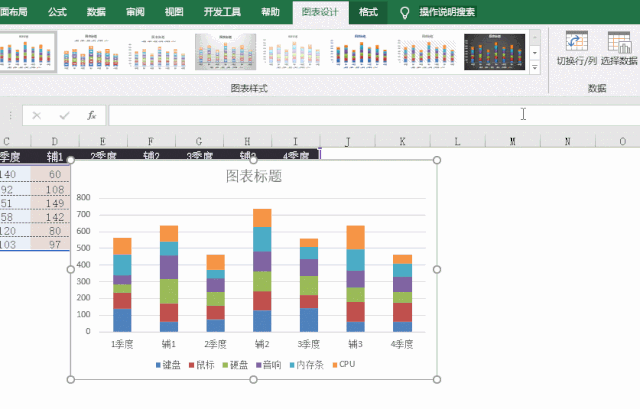Select column D header
The width and height of the screenshot is (640, 409).
55,142
